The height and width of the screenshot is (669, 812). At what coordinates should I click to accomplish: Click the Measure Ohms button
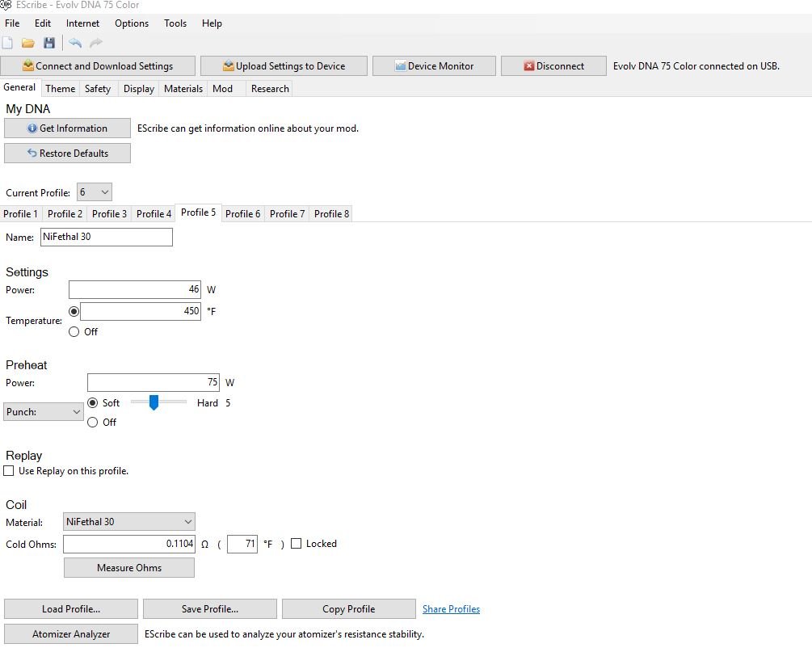point(129,568)
